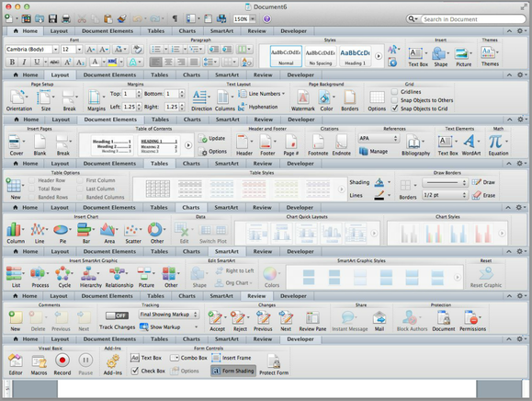Click Update in Table of Contents

(x=212, y=139)
